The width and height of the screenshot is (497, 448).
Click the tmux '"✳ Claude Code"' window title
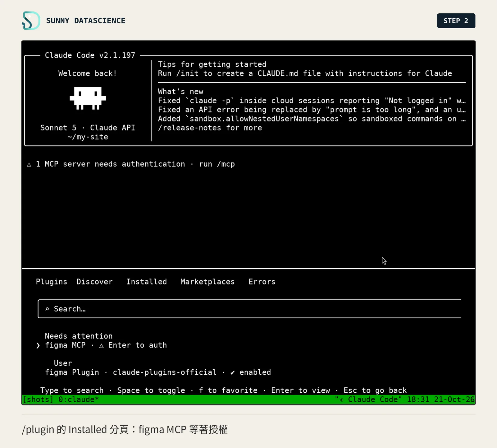coord(368,400)
